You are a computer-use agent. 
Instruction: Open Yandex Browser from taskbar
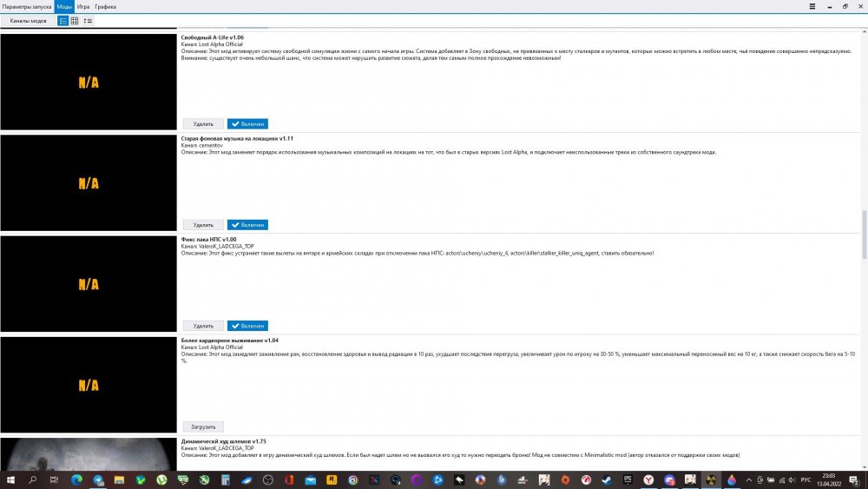648,479
